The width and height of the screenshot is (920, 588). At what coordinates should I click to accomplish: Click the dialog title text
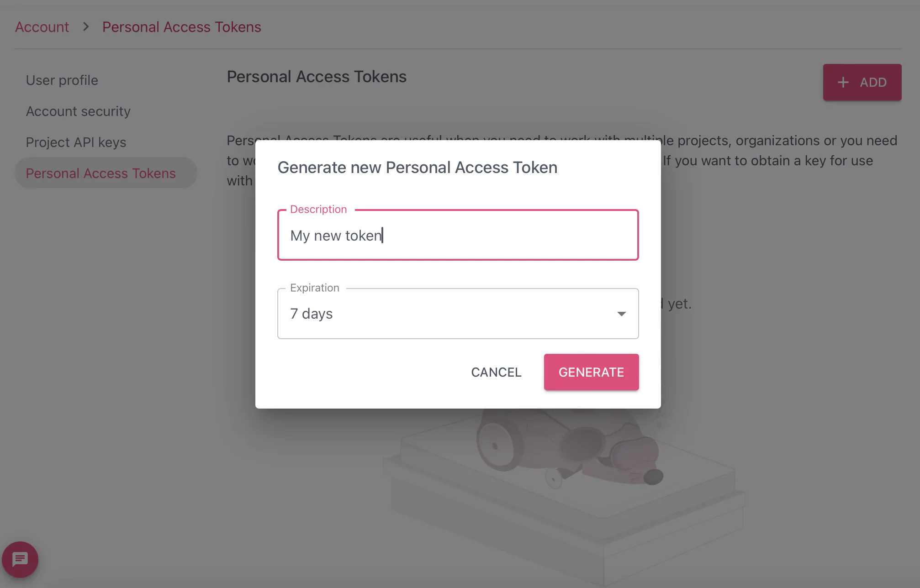pos(417,168)
